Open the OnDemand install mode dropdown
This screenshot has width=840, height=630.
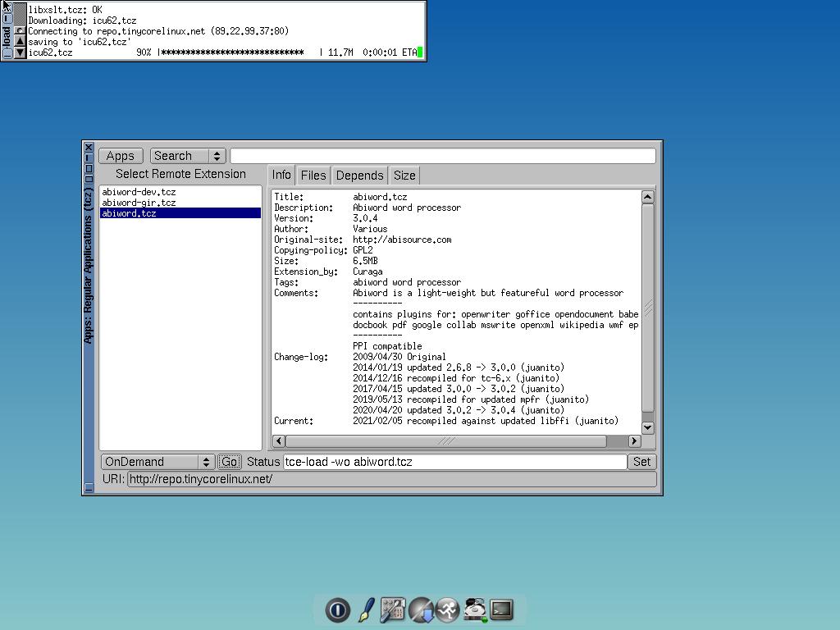(x=158, y=462)
